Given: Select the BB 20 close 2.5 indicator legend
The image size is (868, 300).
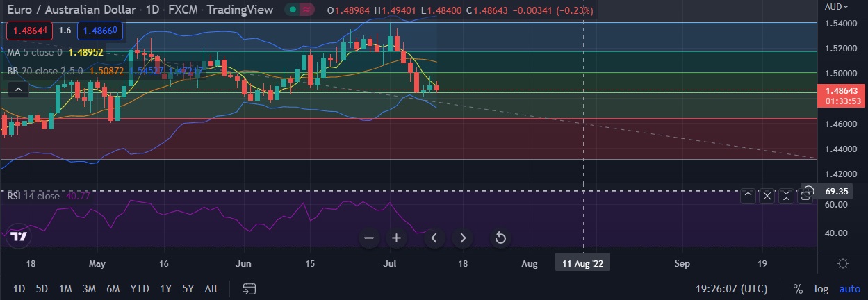Looking at the screenshot, I should 45,71.
